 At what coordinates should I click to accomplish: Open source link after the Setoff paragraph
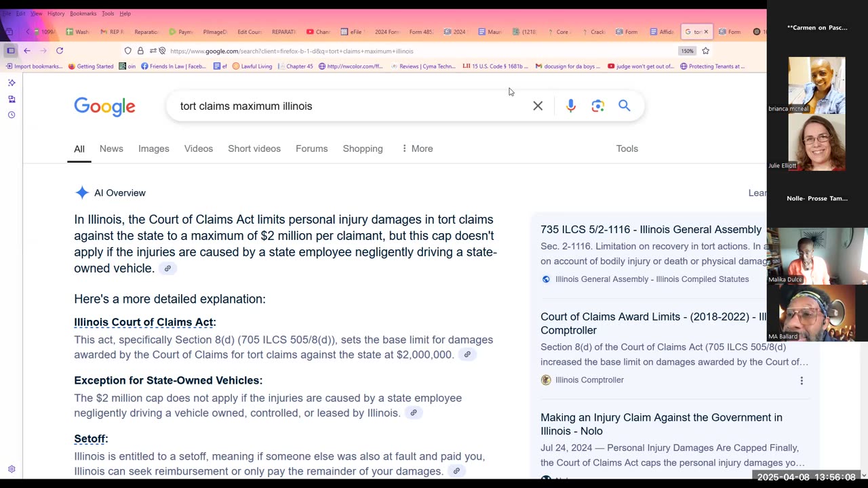(456, 471)
